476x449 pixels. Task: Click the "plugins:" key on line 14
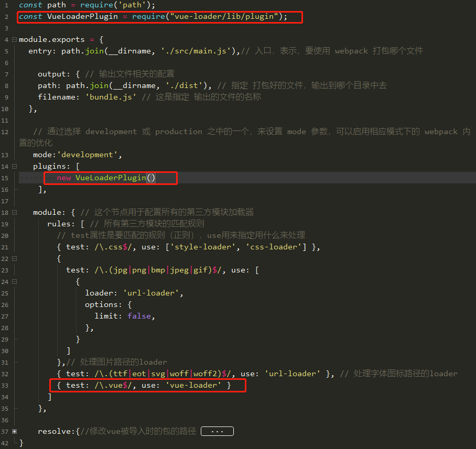tap(51, 166)
